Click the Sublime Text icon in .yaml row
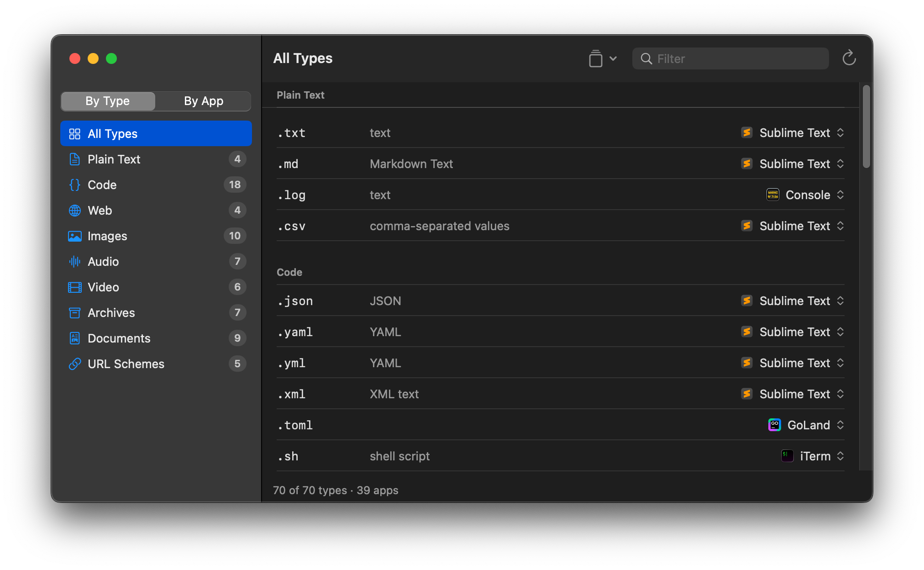Image resolution: width=924 pixels, height=570 pixels. (747, 332)
